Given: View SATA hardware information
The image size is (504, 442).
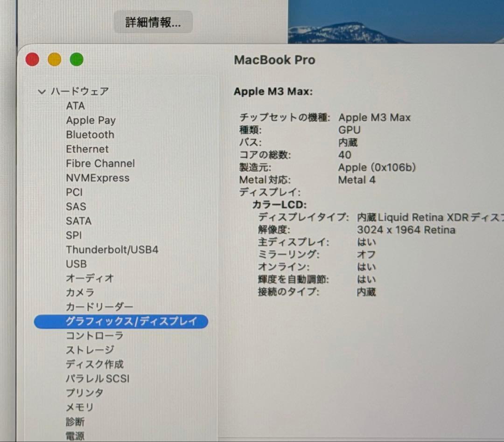Looking at the screenshot, I should (79, 221).
